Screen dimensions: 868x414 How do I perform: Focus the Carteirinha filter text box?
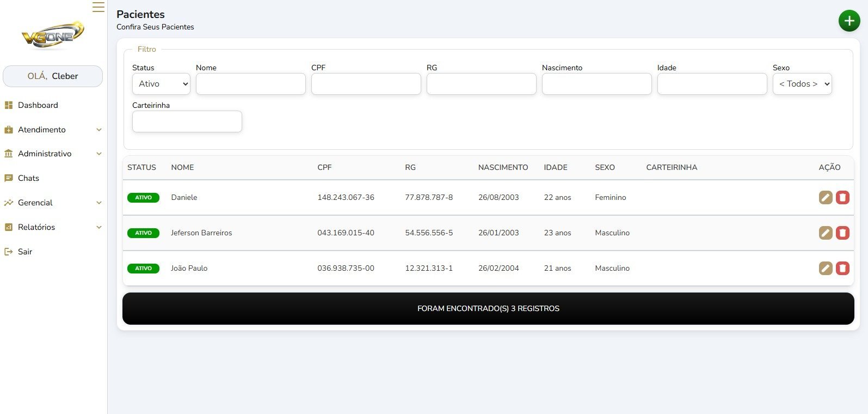(187, 121)
